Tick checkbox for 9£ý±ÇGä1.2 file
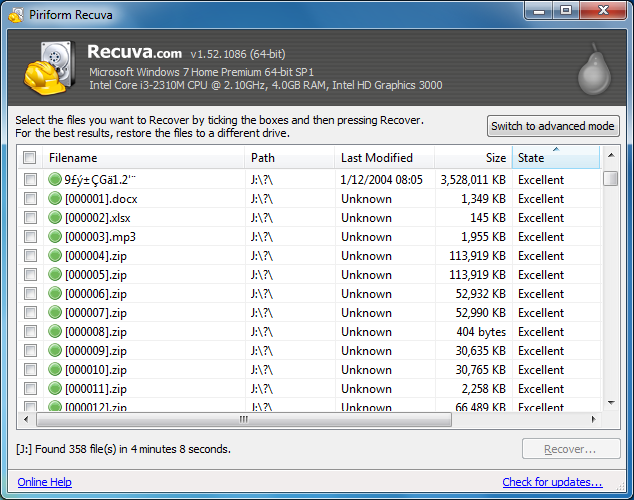Image resolution: width=634 pixels, height=500 pixels. [30, 179]
